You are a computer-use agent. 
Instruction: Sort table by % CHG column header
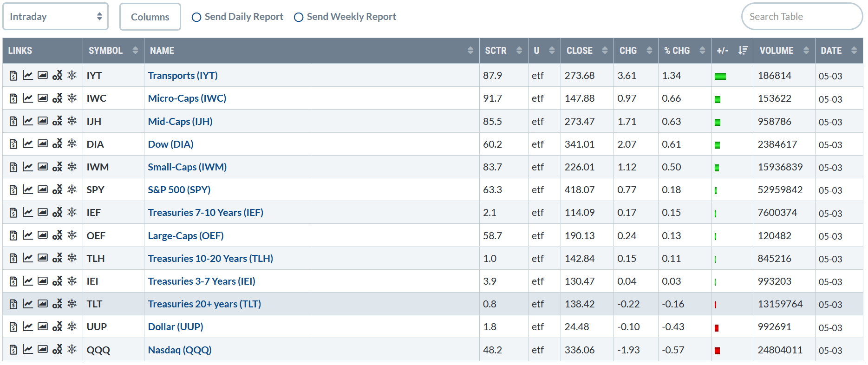click(x=685, y=51)
